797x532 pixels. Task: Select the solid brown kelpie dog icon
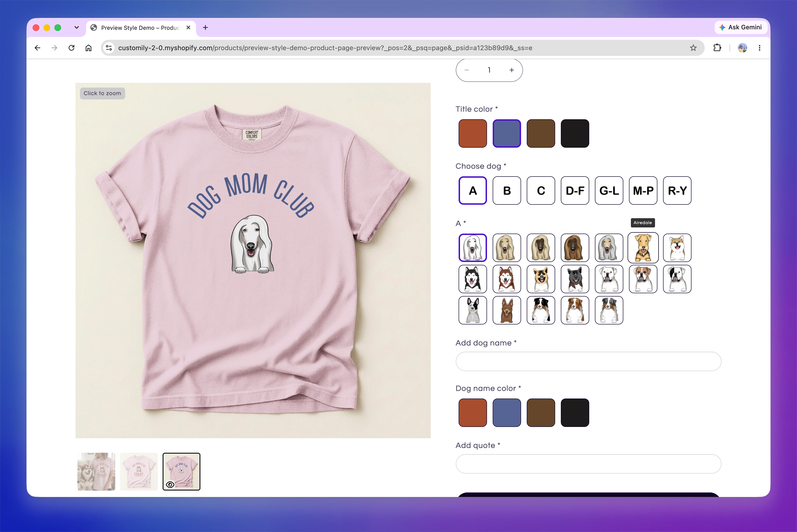507,310
